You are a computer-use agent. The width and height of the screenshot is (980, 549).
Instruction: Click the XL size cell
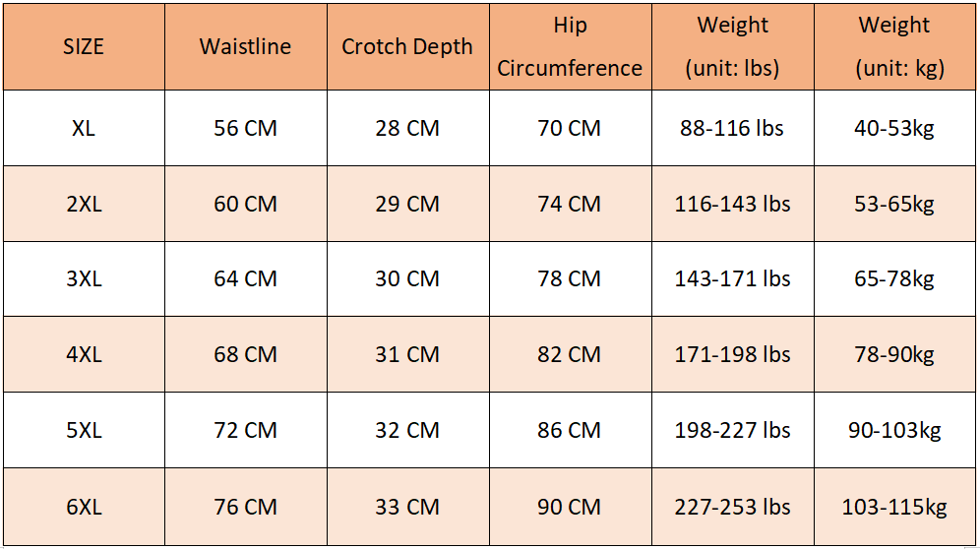pyautogui.click(x=84, y=128)
